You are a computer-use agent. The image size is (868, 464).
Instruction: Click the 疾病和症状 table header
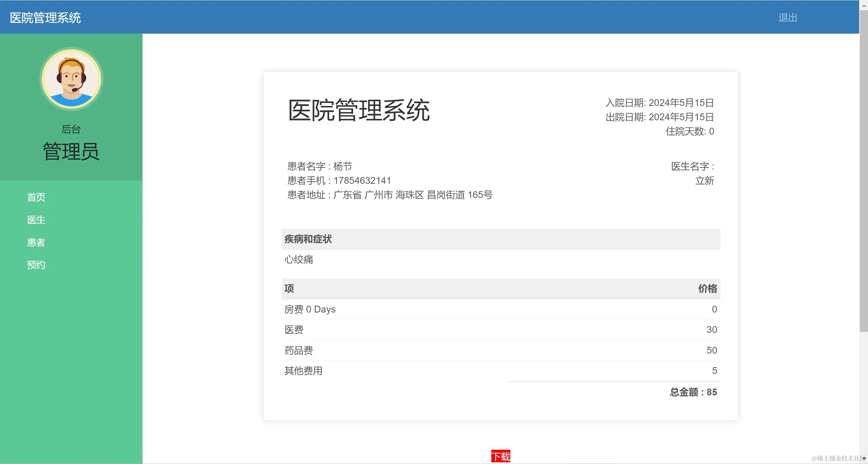(x=308, y=239)
